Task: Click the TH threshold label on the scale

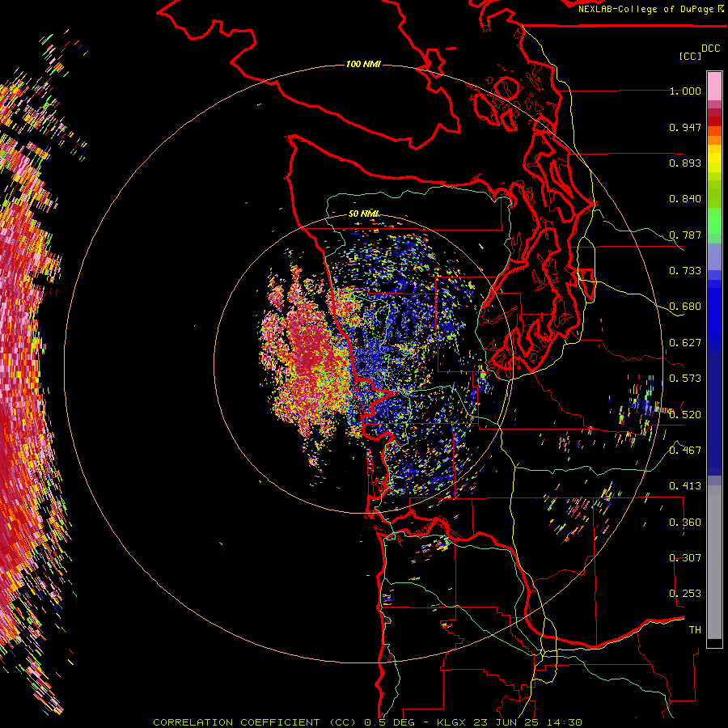Action: point(695,630)
